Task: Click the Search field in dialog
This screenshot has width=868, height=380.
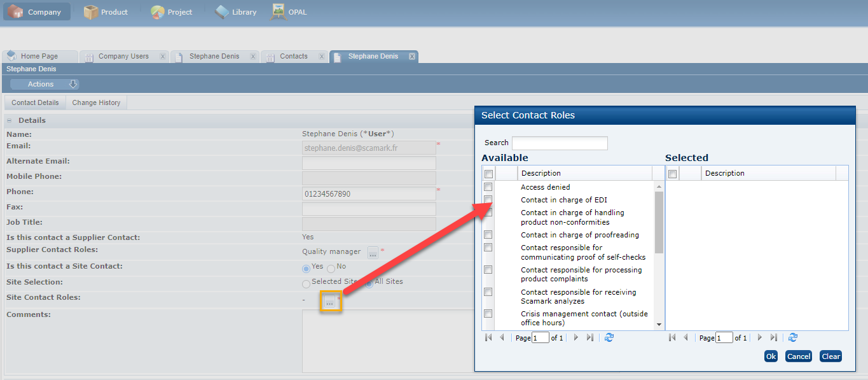Action: click(560, 143)
